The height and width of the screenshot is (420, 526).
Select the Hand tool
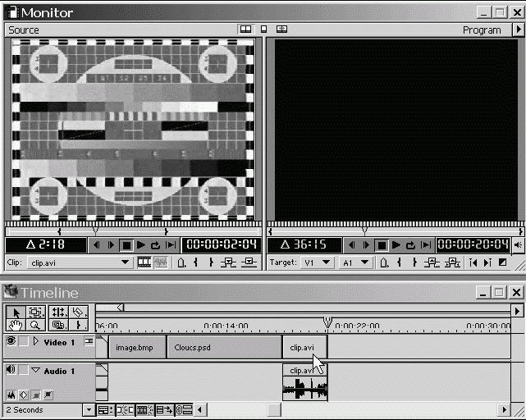pyautogui.click(x=15, y=325)
